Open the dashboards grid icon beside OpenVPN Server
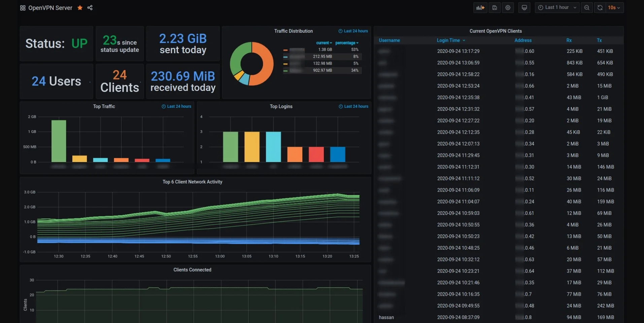This screenshot has height=323, width=644. pos(23,8)
